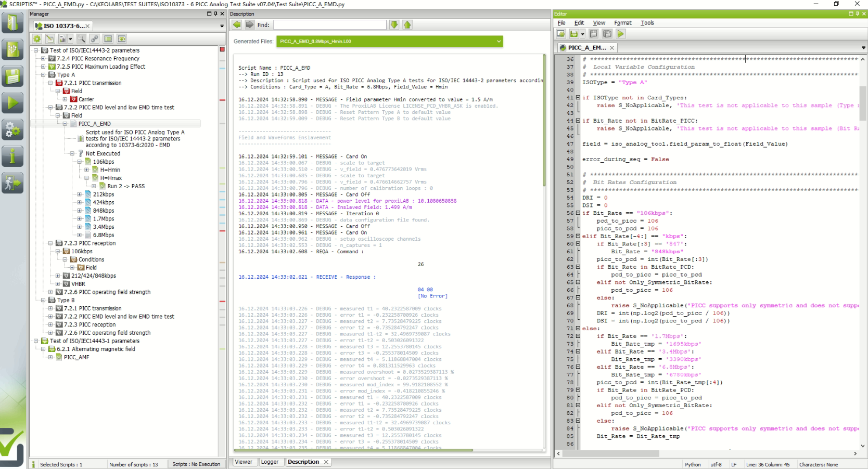Open the Generated Files dropdown

pyautogui.click(x=499, y=42)
